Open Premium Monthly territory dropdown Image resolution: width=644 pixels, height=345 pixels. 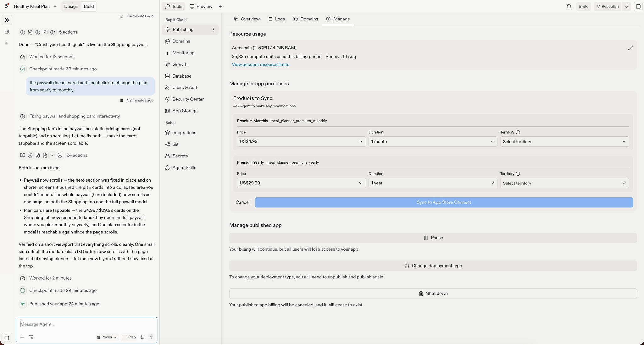click(x=564, y=141)
